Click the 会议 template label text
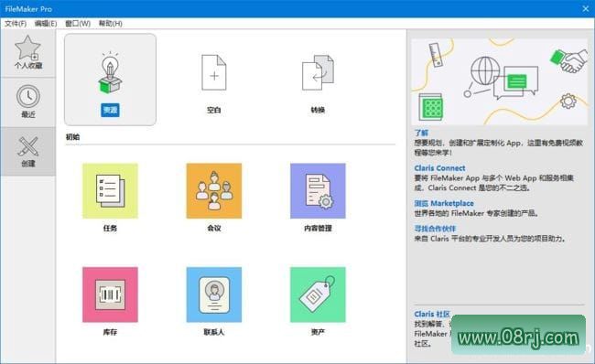Image resolution: width=595 pixels, height=364 pixels. click(214, 229)
